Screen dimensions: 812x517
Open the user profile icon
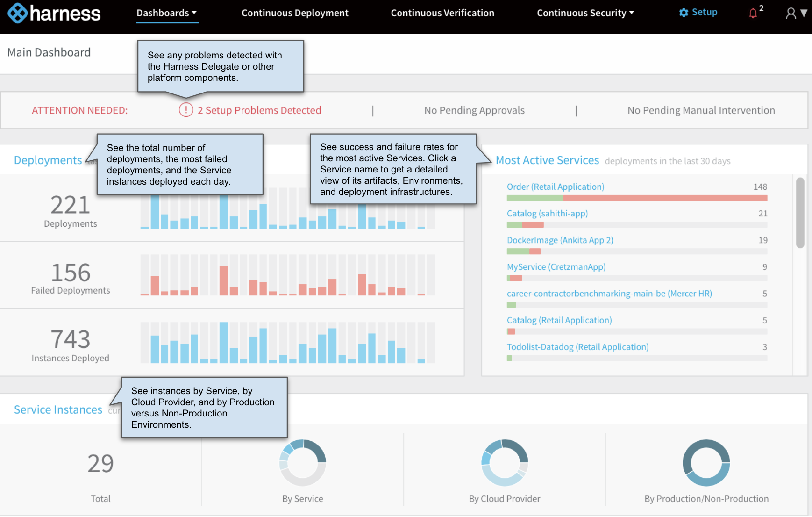(x=791, y=13)
